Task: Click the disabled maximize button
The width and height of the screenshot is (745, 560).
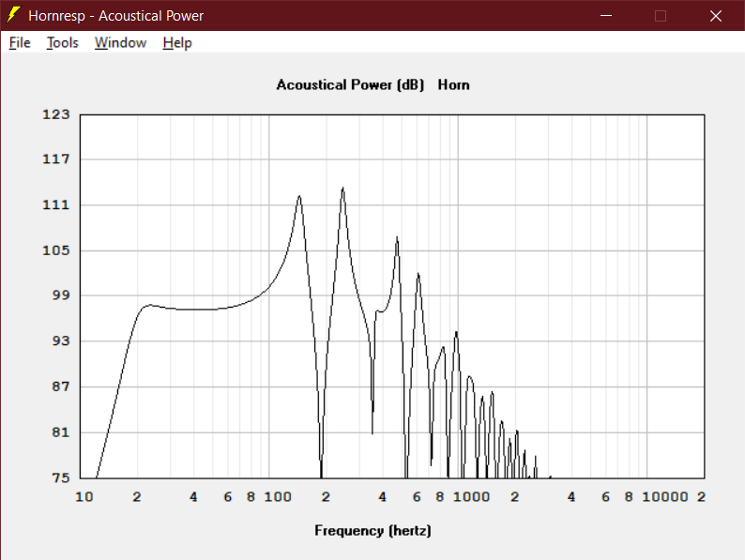Action: tap(661, 16)
